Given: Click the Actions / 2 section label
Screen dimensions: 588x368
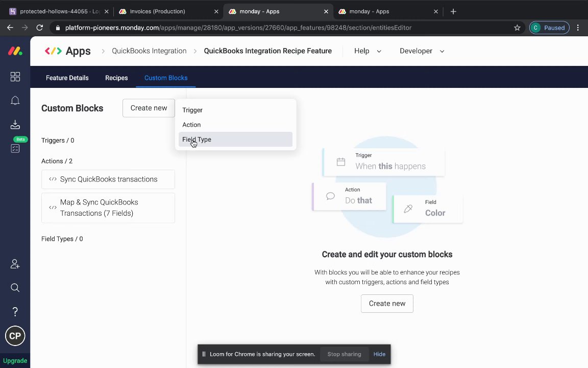Looking at the screenshot, I should 57,161.
